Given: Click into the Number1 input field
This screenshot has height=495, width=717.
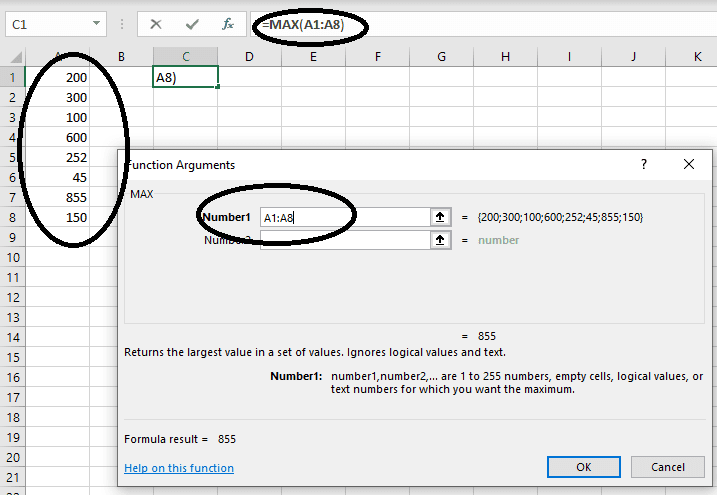Looking at the screenshot, I should click(x=340, y=217).
